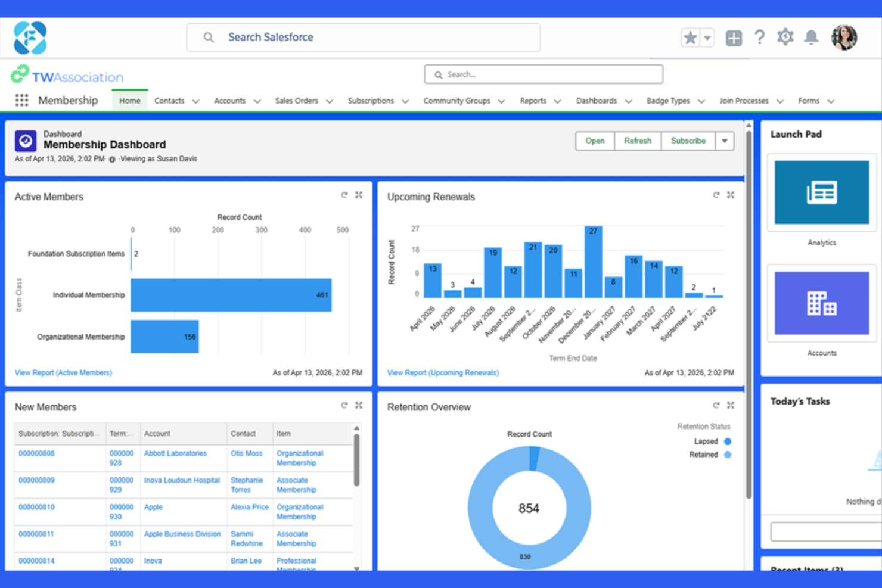
Task: Switch to the Accounts tab
Action: pos(229,101)
